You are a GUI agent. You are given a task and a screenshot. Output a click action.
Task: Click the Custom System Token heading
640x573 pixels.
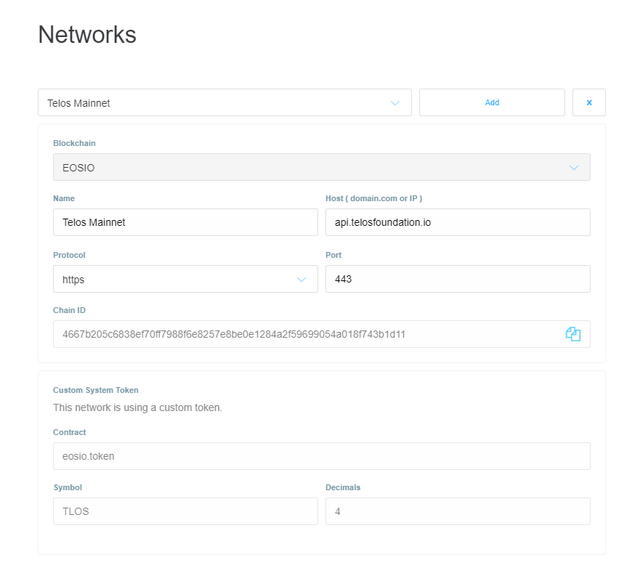click(x=96, y=390)
